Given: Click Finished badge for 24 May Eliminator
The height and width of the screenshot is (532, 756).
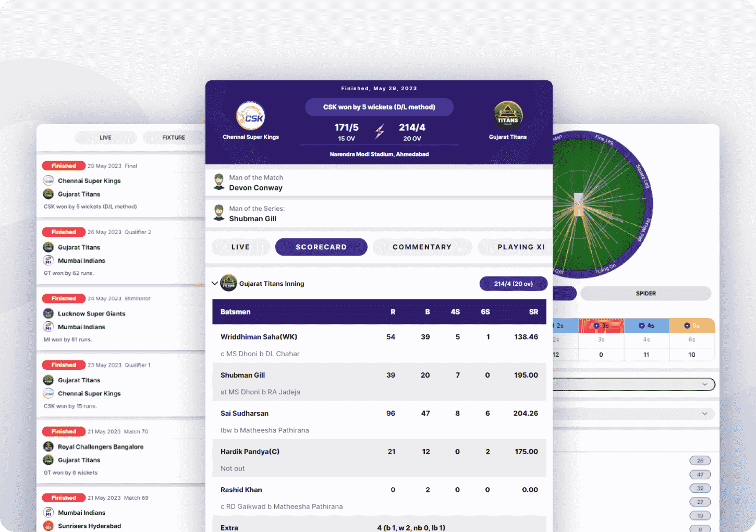Looking at the screenshot, I should 64,298.
